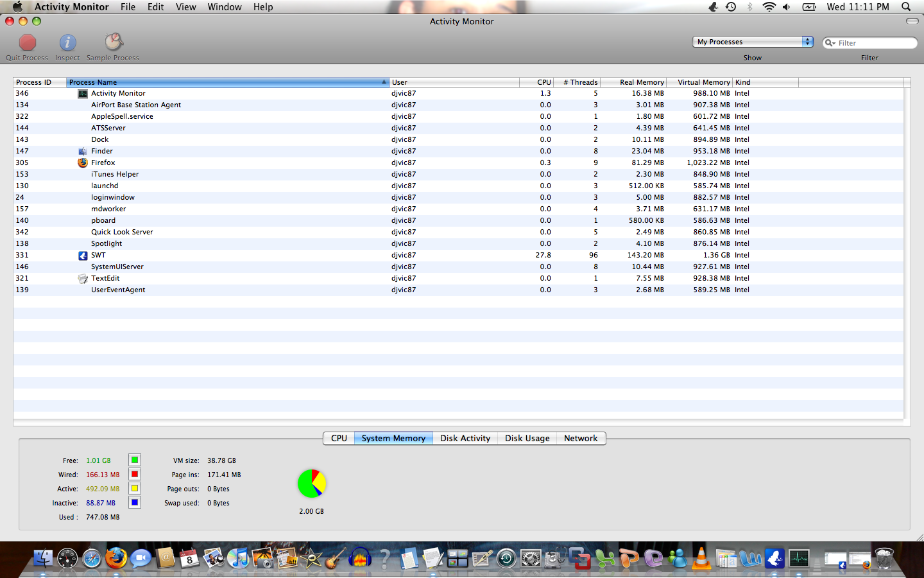Open VMware Fusion icon in the Dock

point(579,558)
